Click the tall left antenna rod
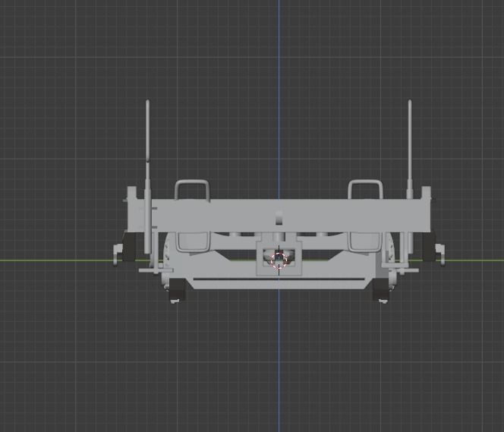Screen dimensions: 504x432 [147, 176]
